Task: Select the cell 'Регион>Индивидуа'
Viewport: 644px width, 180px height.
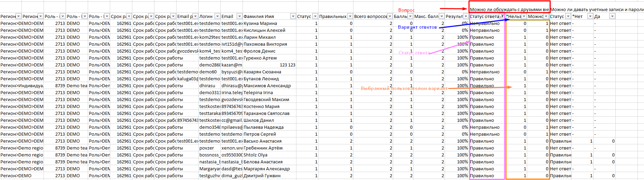Action: click(x=22, y=85)
